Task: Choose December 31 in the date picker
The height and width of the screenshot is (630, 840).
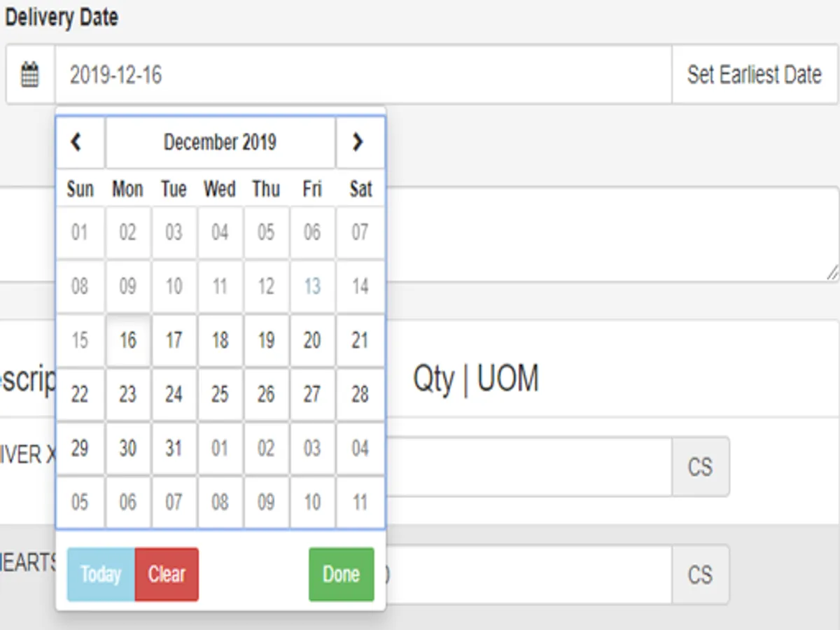Action: coord(174,448)
